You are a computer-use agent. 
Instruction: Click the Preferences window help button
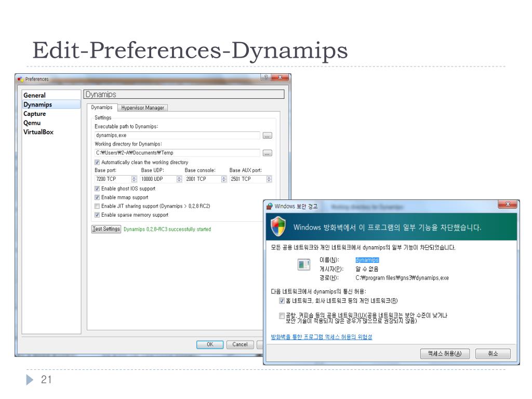[x=265, y=77]
